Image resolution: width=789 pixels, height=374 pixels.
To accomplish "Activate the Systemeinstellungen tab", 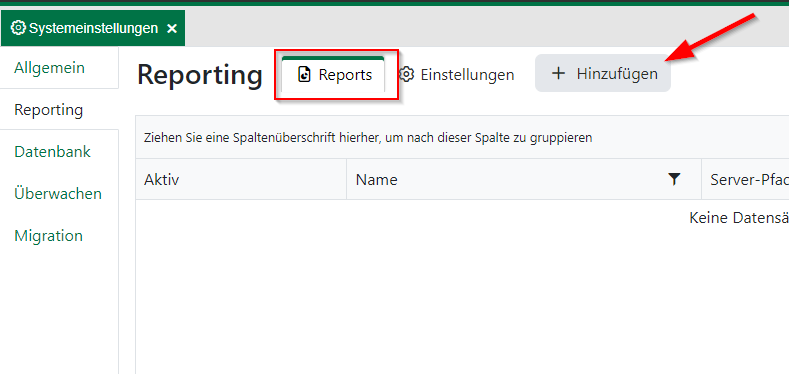I will pyautogui.click(x=93, y=28).
